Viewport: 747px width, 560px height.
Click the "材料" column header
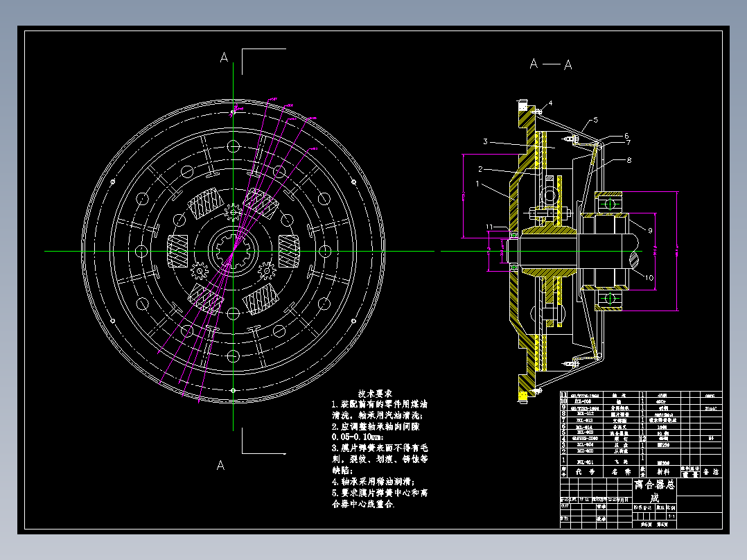[663, 472]
